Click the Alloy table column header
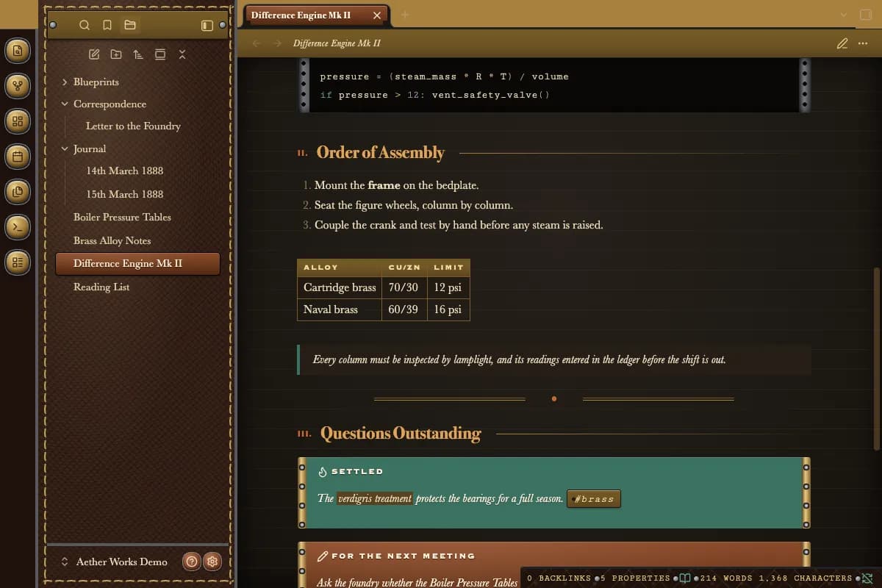 tap(340, 268)
